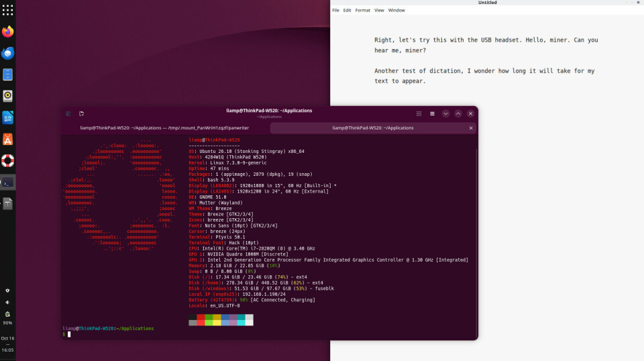Switch to the panwriter terminal tab

click(x=165, y=128)
